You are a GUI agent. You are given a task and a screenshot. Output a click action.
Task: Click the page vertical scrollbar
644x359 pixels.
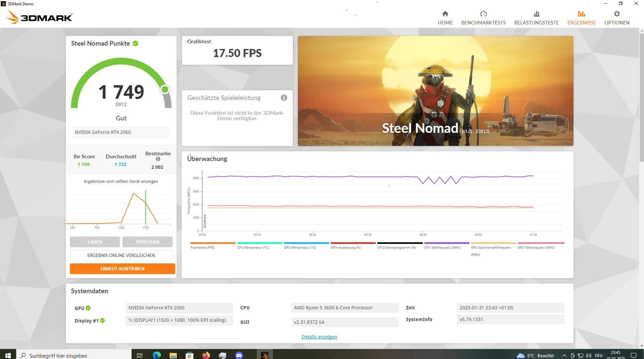(x=642, y=97)
